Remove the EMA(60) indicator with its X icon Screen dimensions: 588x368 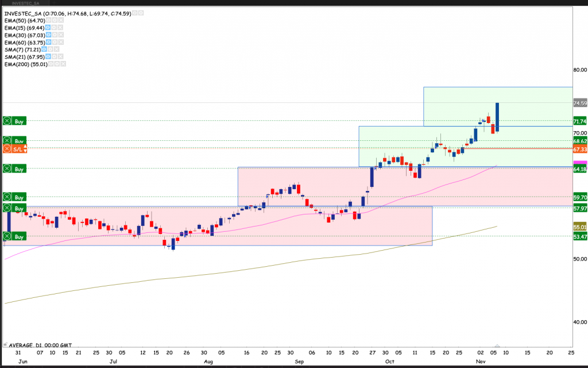coord(60,43)
